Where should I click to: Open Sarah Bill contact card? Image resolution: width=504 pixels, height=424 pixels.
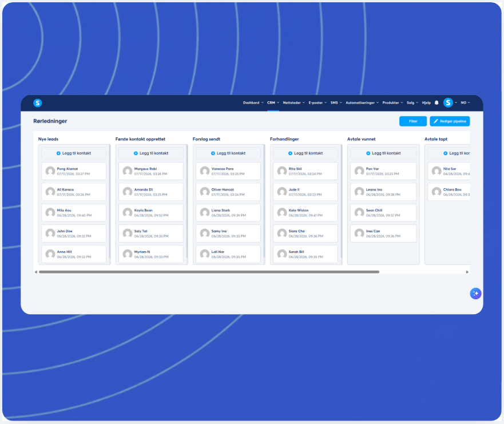coord(305,254)
